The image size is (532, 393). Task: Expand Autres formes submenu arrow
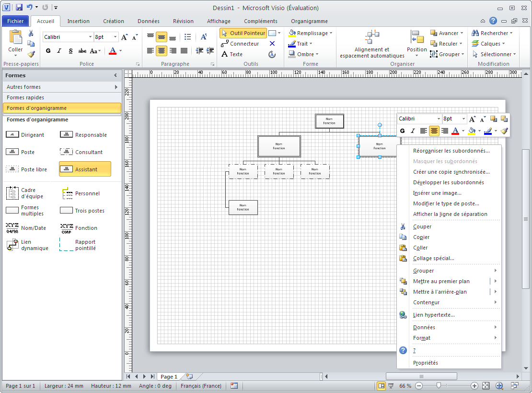click(116, 87)
